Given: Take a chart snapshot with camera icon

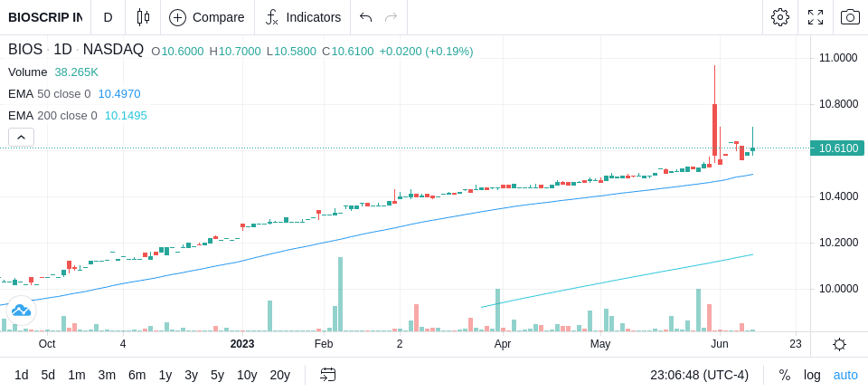Looking at the screenshot, I should pyautogui.click(x=850, y=17).
